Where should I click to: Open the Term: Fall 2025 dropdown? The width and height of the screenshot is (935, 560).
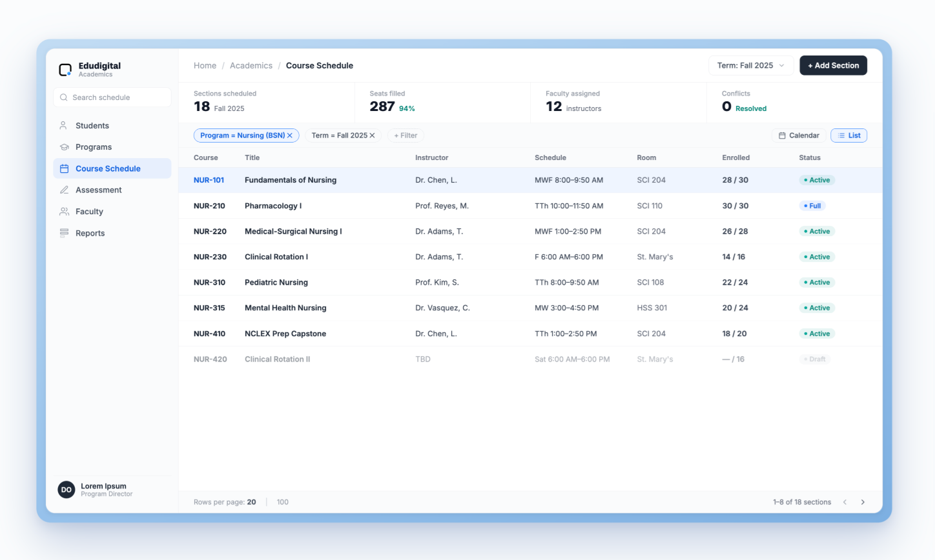coord(751,65)
